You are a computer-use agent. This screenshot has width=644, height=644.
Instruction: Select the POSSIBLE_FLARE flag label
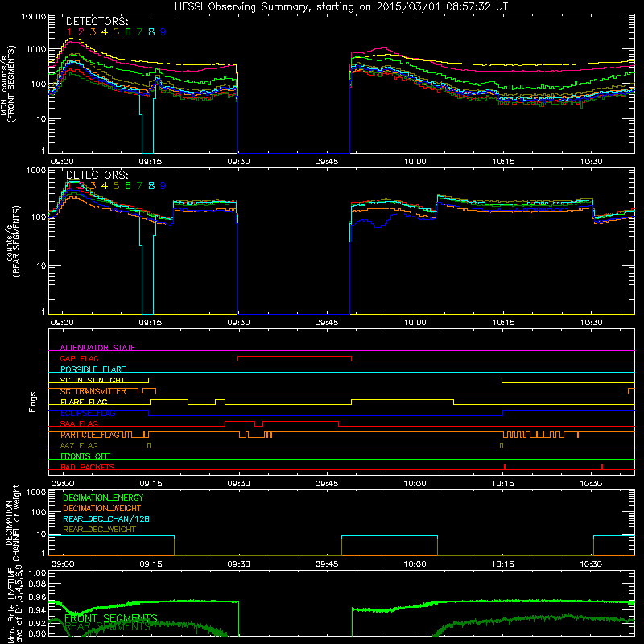pyautogui.click(x=93, y=369)
